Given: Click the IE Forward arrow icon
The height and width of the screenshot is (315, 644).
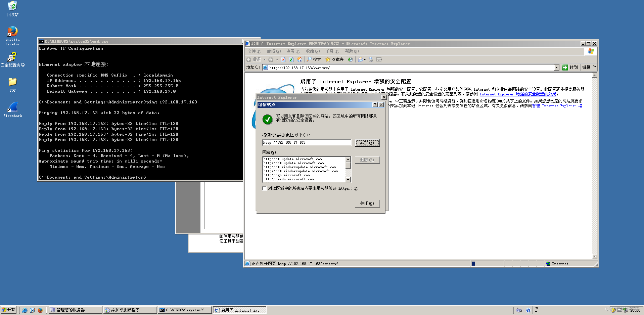Looking at the screenshot, I should coord(271,60).
